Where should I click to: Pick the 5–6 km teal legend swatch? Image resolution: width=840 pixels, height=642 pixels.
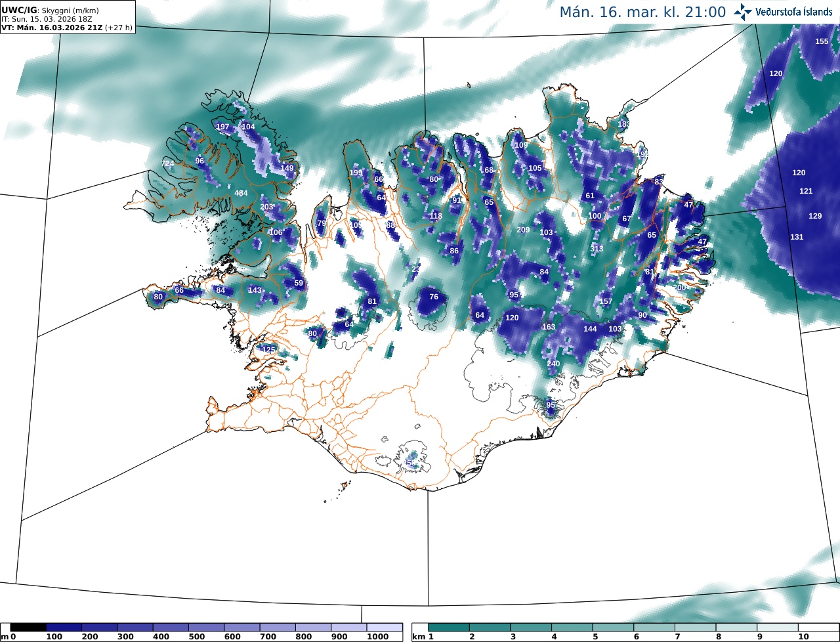click(613, 628)
